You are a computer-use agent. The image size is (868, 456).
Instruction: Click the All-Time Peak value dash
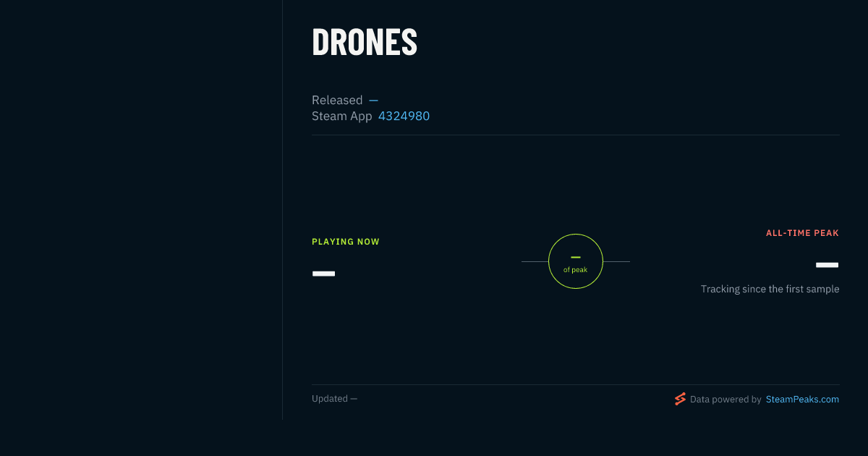(x=827, y=265)
